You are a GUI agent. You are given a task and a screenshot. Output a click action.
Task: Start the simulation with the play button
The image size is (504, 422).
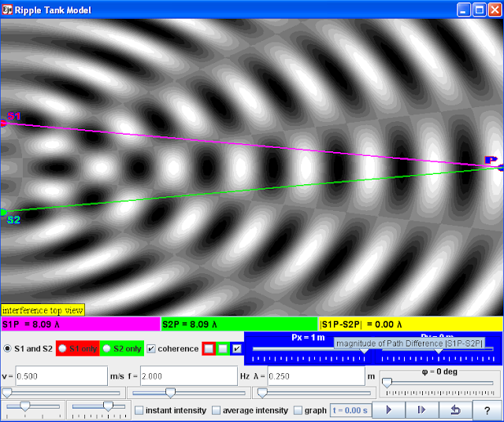[389, 409]
